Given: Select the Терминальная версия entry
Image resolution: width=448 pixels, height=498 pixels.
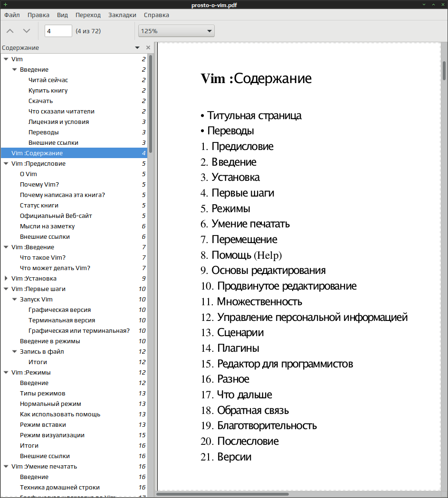Looking at the screenshot, I should (62, 320).
